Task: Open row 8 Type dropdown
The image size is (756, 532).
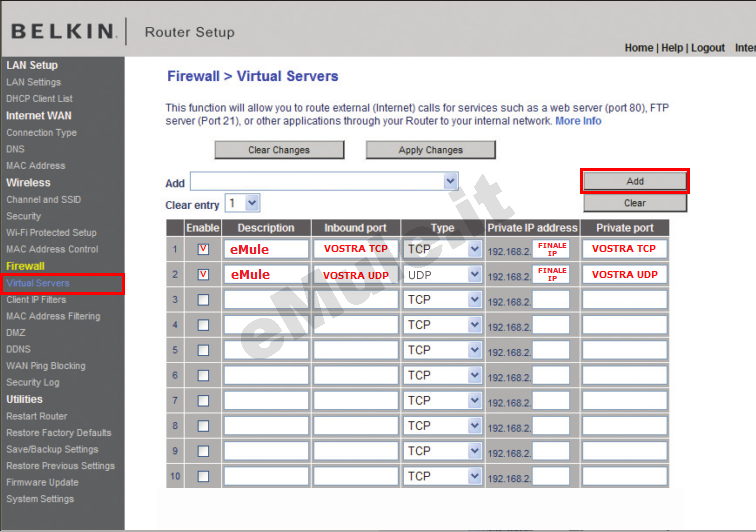Action: [x=442, y=426]
